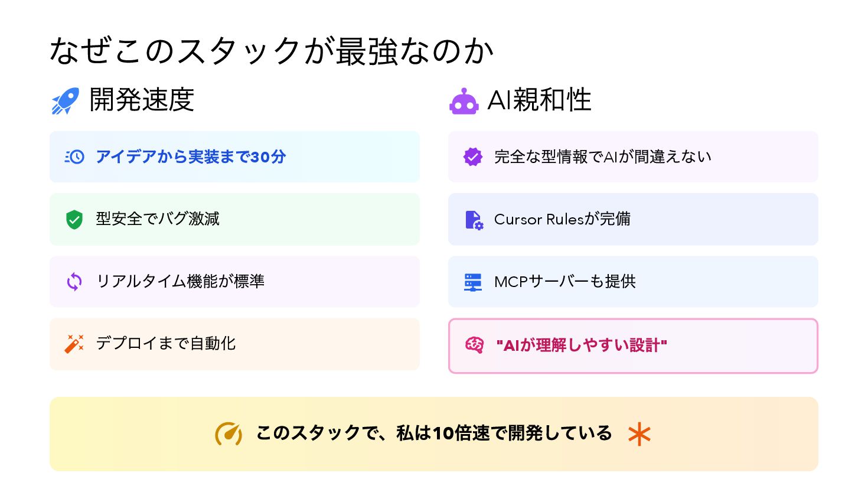Click the リアルタイム機能が標準 text

[180, 282]
